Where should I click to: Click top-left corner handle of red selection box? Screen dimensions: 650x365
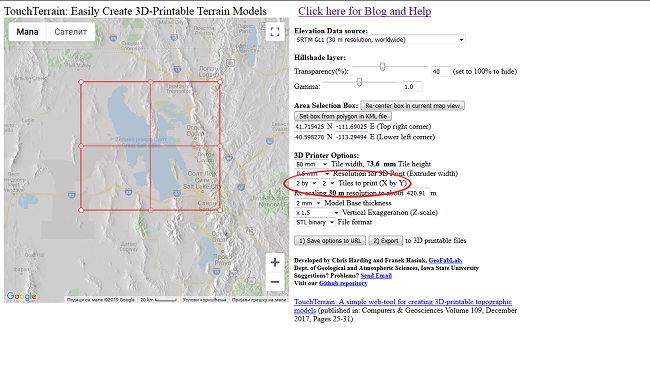click(81, 82)
